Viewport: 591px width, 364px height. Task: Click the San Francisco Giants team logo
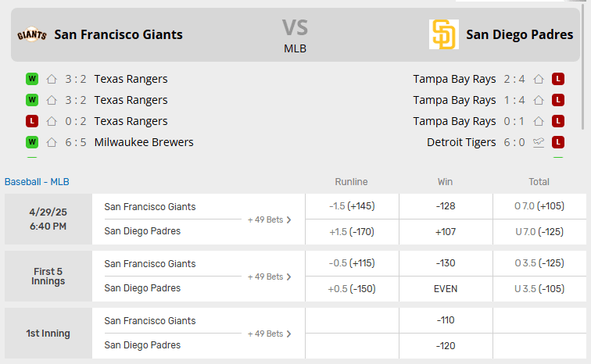(x=32, y=34)
